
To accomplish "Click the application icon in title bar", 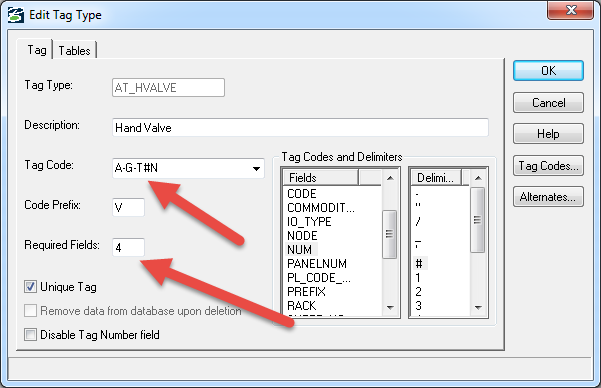I will pyautogui.click(x=16, y=15).
